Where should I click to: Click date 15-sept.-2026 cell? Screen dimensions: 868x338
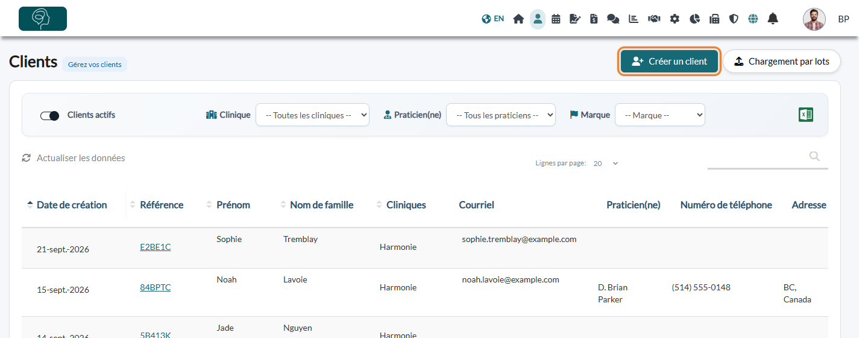coord(63,289)
